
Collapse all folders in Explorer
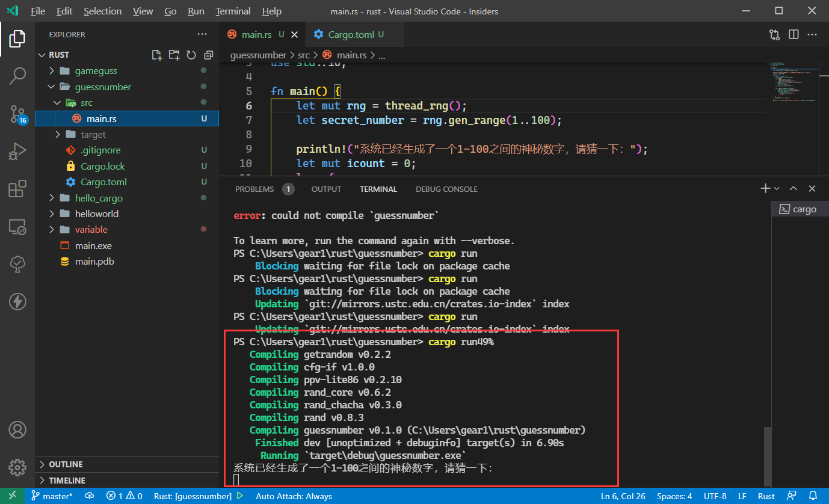(x=208, y=55)
